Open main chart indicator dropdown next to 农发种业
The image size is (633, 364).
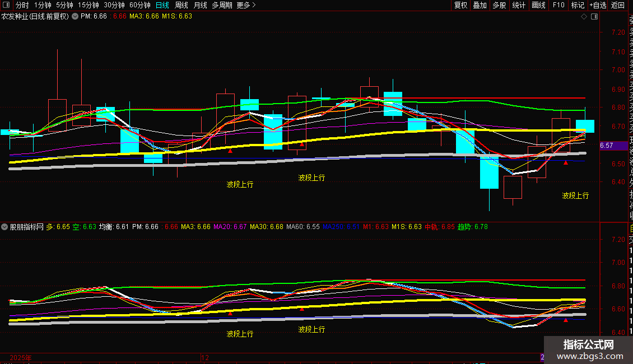point(75,16)
